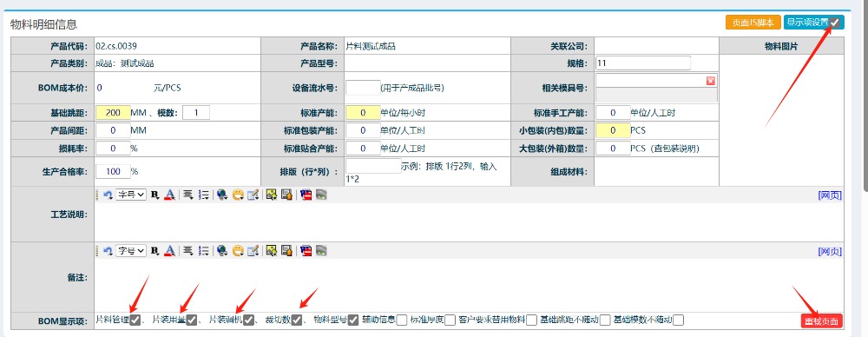Click emoticon smiley icon in 工艺说明 toolbar

tap(238, 195)
